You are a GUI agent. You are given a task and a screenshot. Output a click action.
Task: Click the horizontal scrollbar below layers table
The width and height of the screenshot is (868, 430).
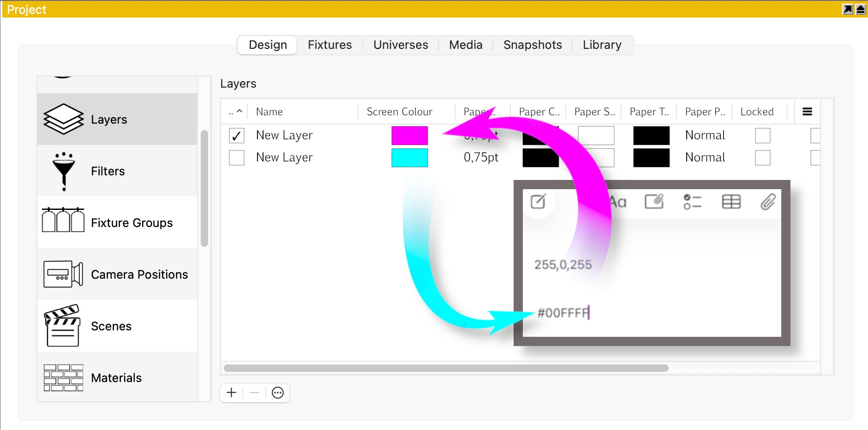[x=446, y=368]
